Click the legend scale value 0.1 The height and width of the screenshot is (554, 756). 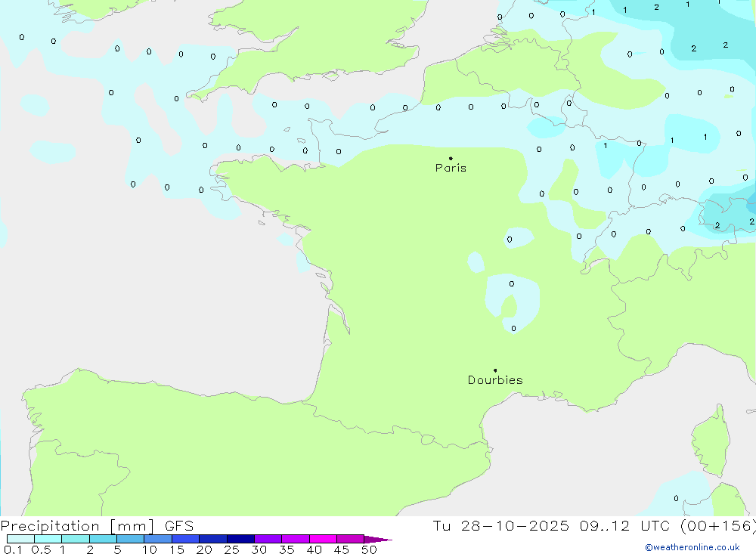point(13,549)
